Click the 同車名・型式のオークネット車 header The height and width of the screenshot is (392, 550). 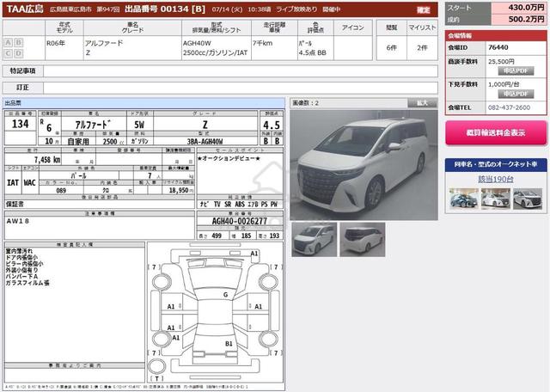tap(496, 164)
